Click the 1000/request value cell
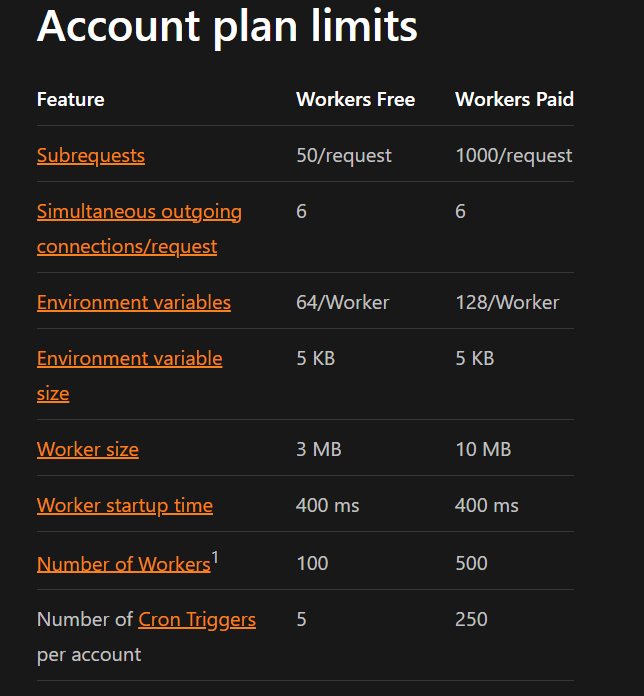 click(513, 156)
